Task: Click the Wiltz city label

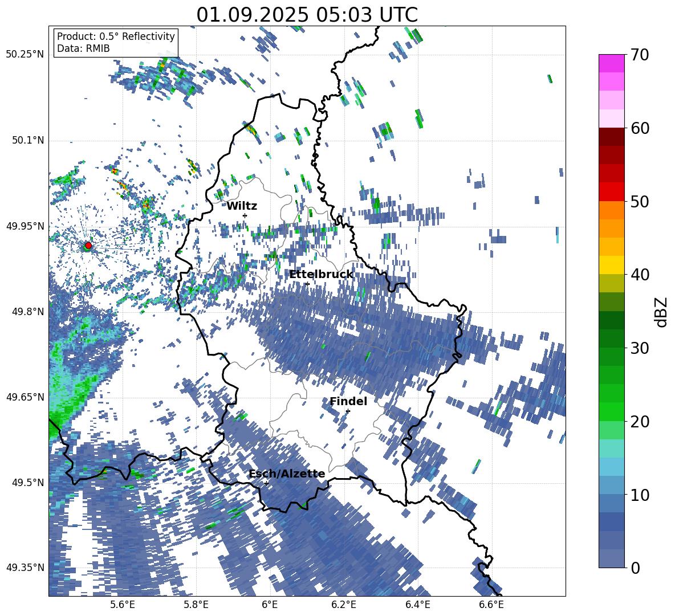Action: point(242,206)
